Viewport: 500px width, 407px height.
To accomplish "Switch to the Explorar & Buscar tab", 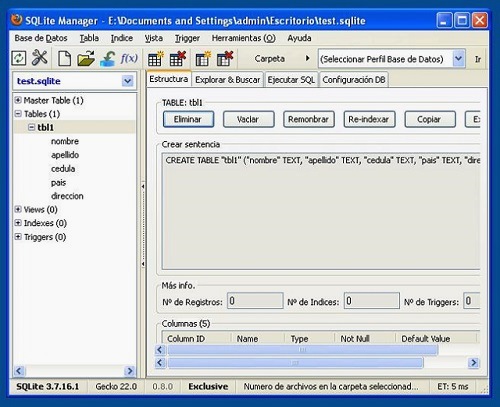I will [x=228, y=80].
